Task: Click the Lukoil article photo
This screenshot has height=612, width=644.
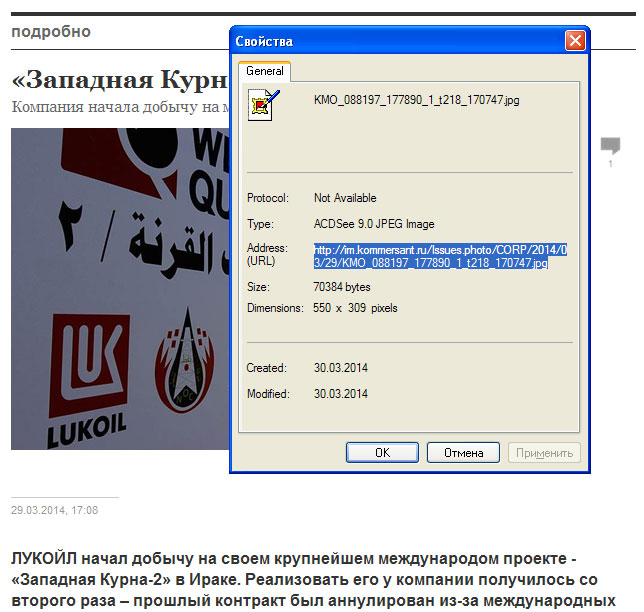Action: [120, 289]
